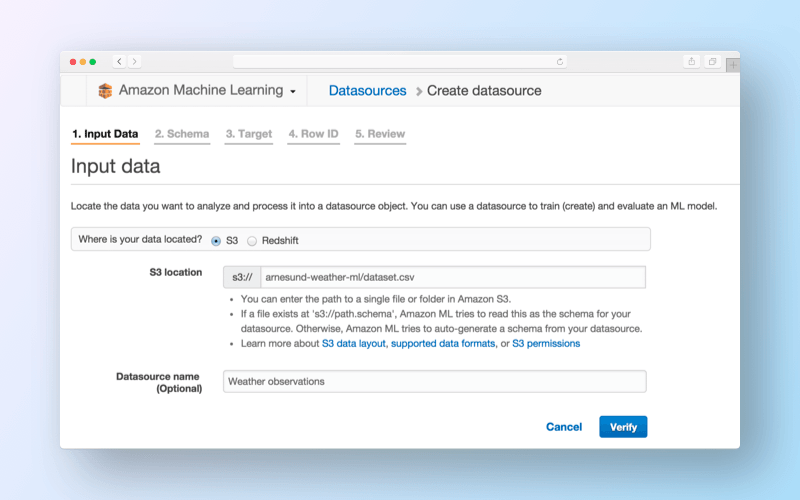The image size is (800, 500).
Task: Select the S3 data location radio button
Action: click(x=216, y=241)
